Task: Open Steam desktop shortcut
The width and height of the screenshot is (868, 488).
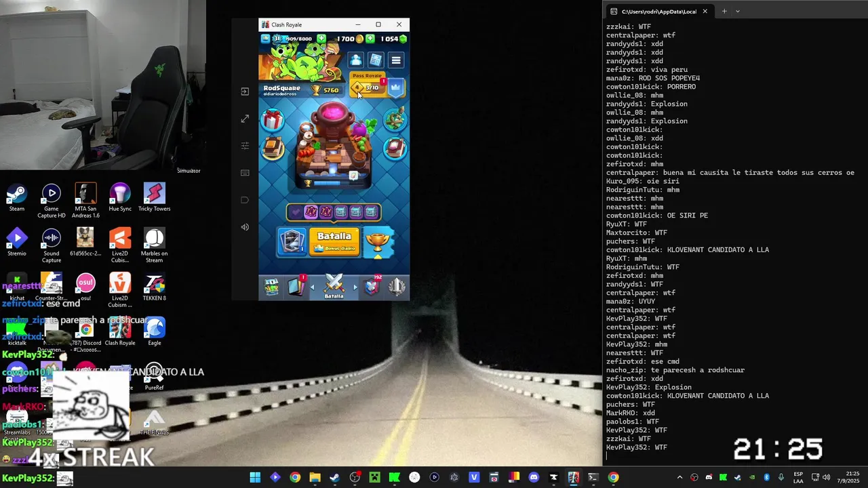Action: tap(17, 197)
